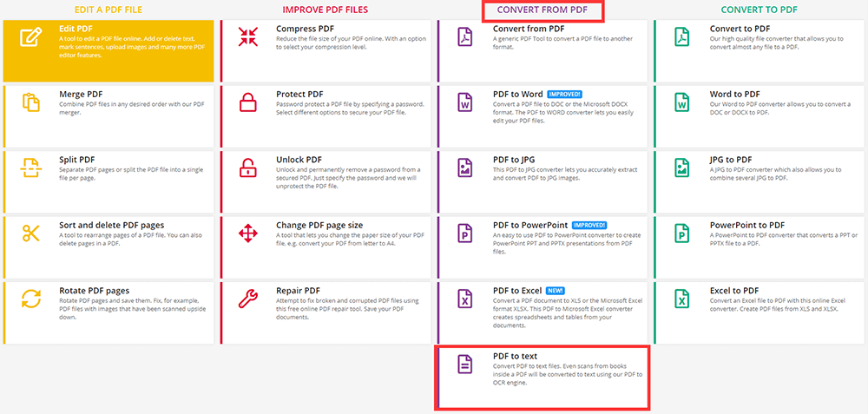The width and height of the screenshot is (868, 414).
Task: Open the Convert from PDF category heading
Action: tap(542, 10)
